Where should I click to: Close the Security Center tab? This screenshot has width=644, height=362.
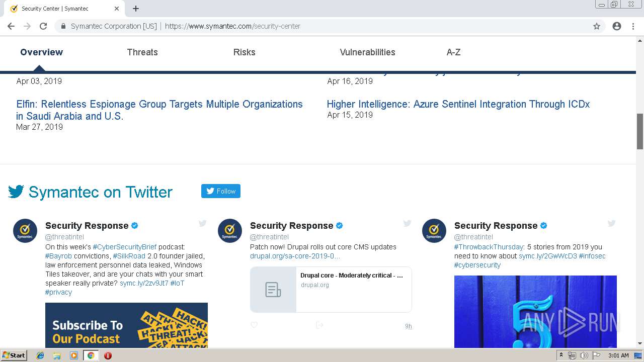(117, 9)
